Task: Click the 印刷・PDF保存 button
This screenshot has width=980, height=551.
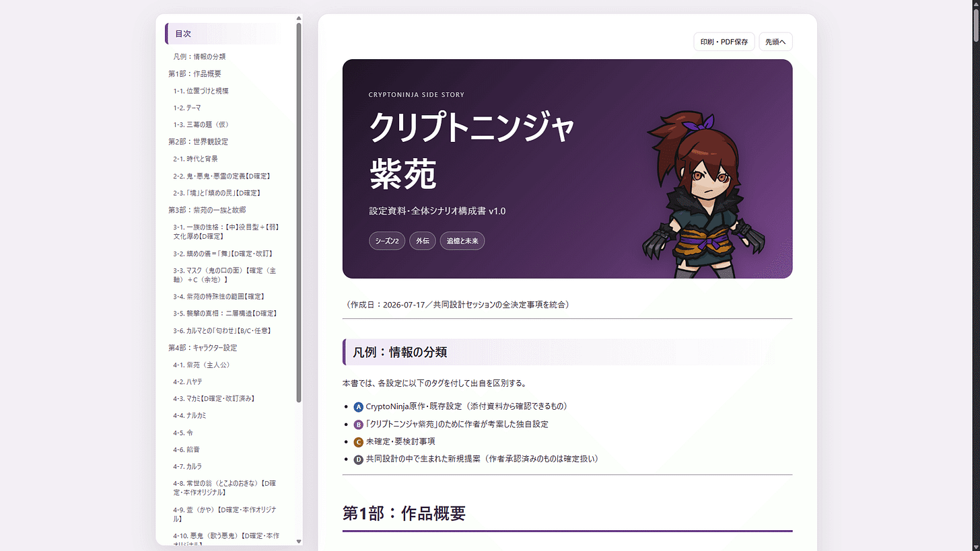Action: pos(724,42)
